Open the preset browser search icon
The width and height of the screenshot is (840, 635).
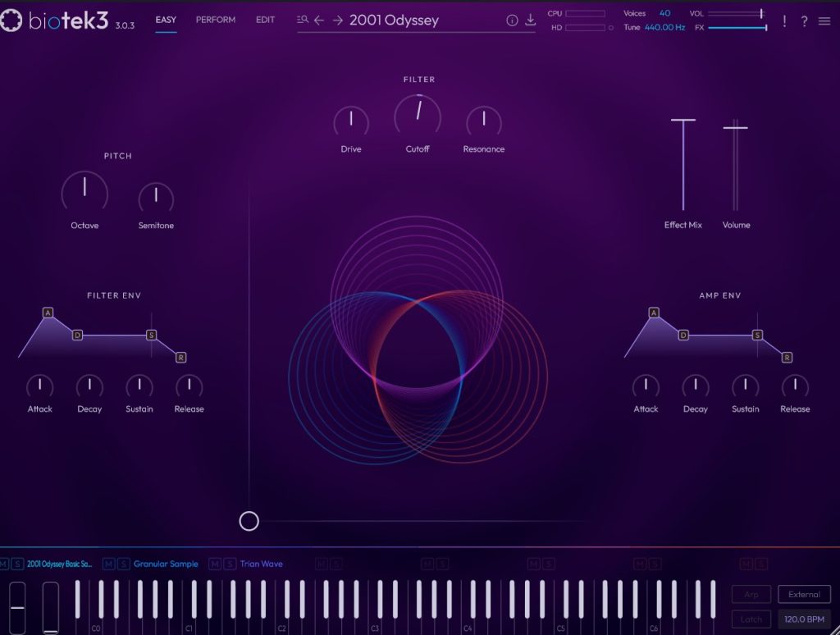click(303, 21)
